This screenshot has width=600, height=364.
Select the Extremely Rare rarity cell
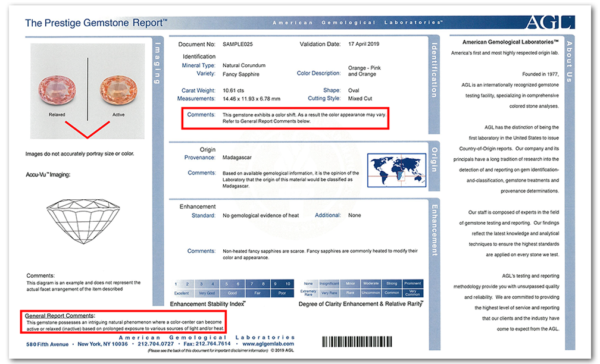tap(308, 293)
